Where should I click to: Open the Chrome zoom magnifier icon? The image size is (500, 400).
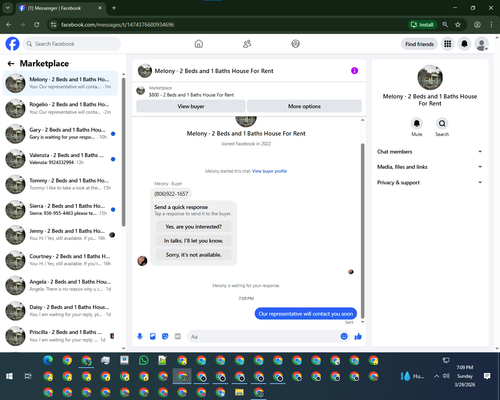tap(445, 25)
